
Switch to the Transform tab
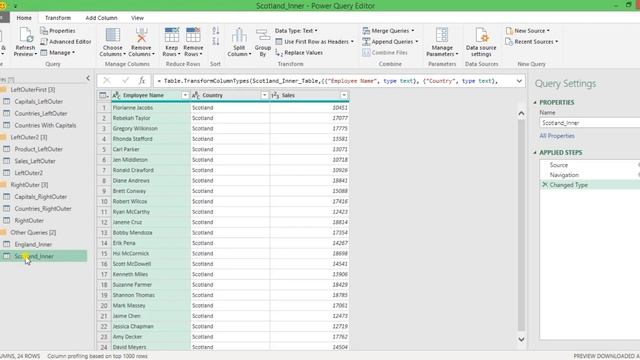click(58, 18)
